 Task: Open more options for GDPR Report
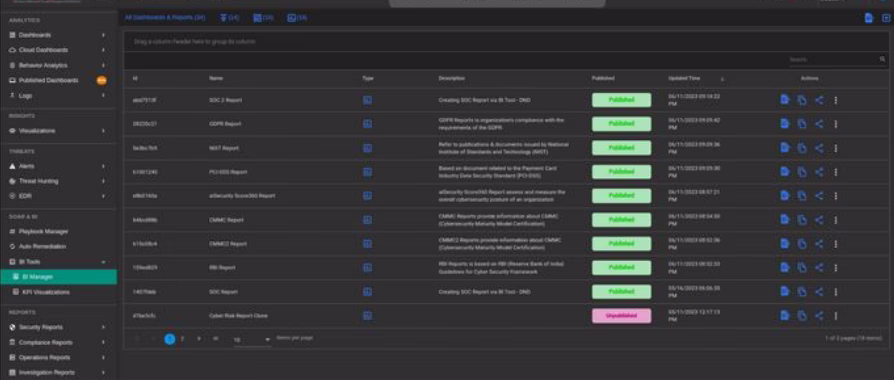(836, 124)
